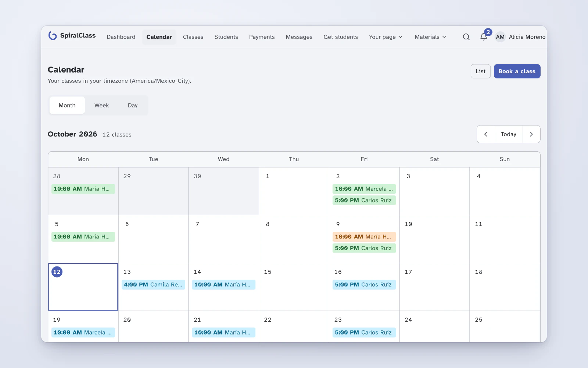Click the SpiralClass logo
588x368 pixels.
(x=72, y=36)
